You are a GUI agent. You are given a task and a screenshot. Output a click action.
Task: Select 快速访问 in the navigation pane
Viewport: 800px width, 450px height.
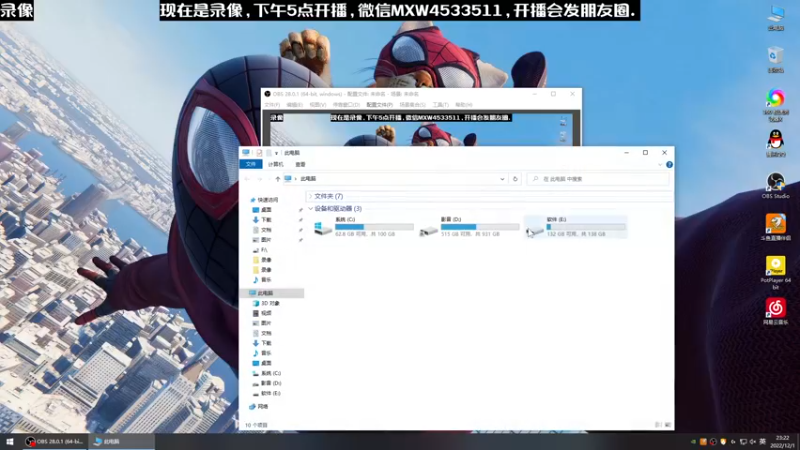[265, 200]
